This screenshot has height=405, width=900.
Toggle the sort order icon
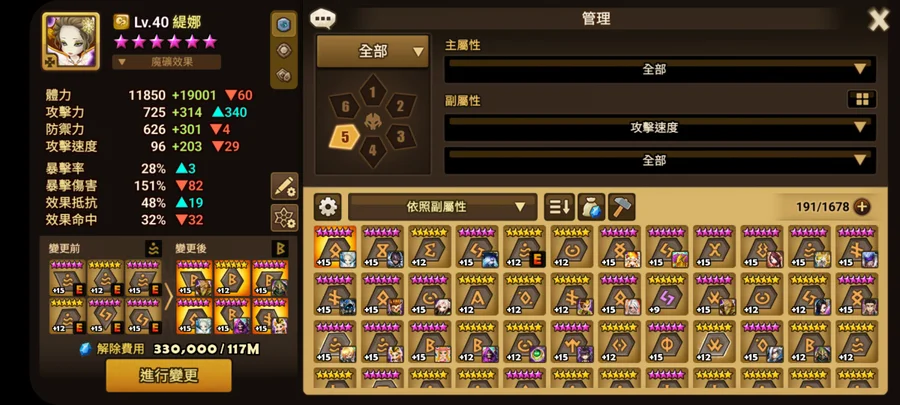pos(559,207)
